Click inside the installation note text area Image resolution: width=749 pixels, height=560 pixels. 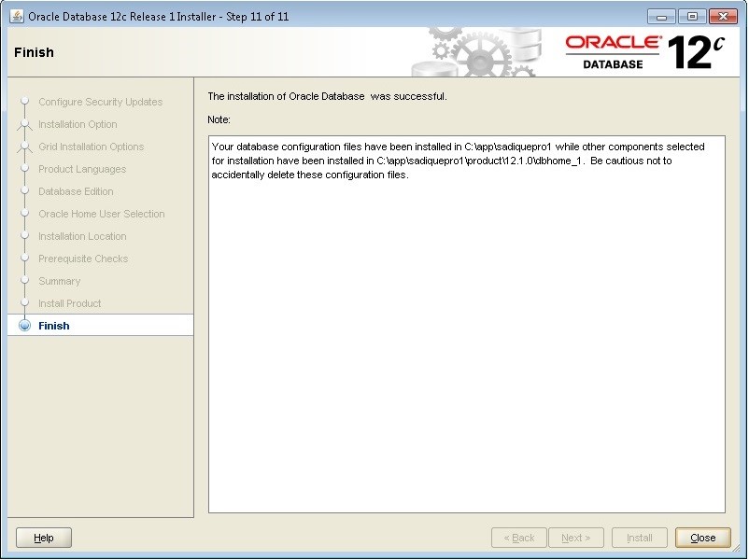pyautogui.click(x=467, y=325)
